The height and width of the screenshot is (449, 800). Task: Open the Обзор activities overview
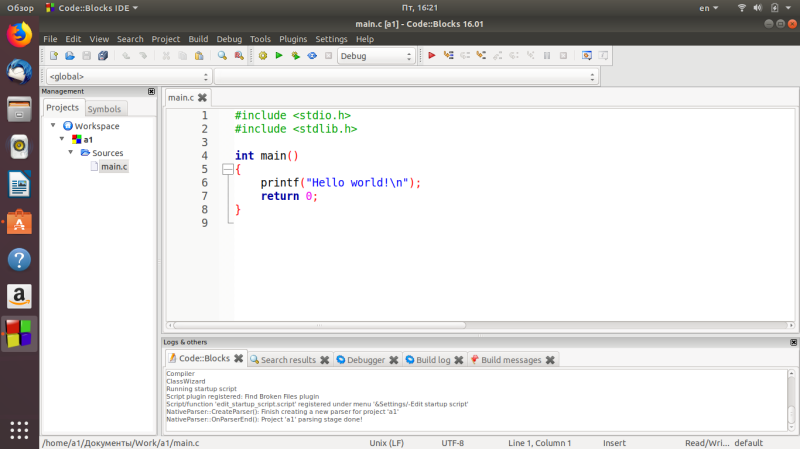tap(20, 8)
